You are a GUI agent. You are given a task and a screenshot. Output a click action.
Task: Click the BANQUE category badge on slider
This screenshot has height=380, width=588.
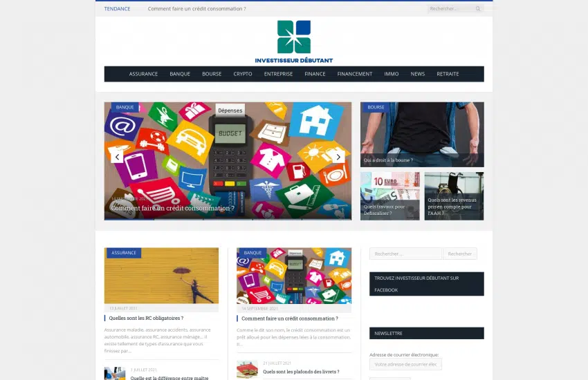[x=125, y=107]
